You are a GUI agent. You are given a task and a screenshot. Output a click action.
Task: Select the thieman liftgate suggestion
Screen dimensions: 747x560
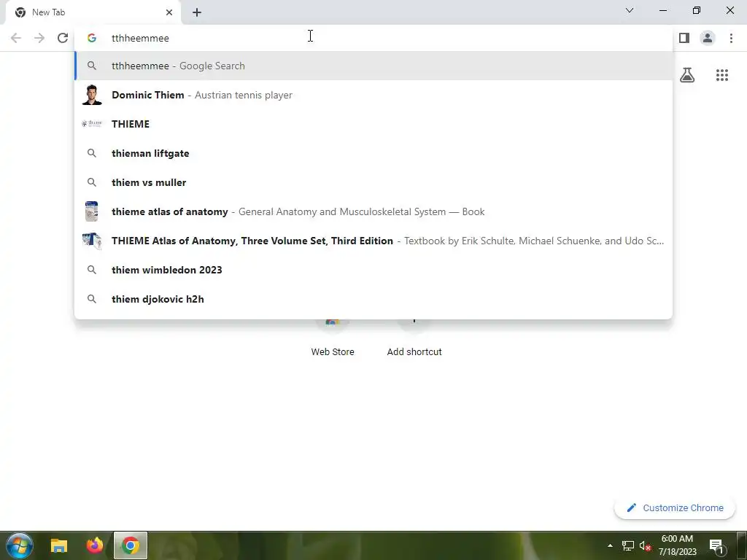coord(373,153)
